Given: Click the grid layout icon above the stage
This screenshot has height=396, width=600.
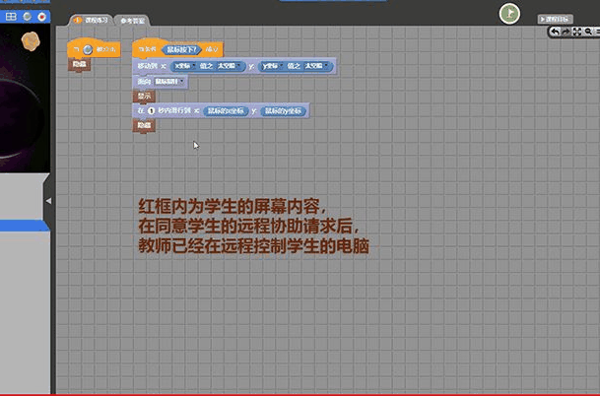Looking at the screenshot, I should point(11,16).
